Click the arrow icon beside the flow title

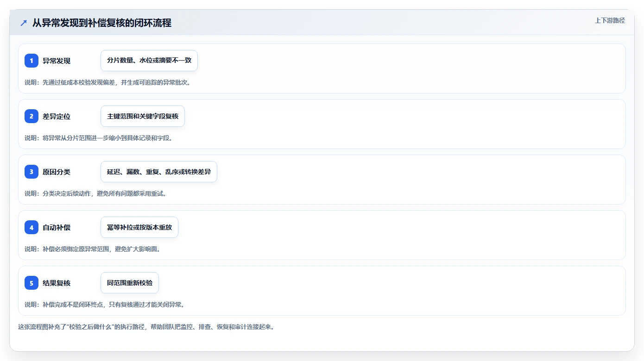(24, 23)
